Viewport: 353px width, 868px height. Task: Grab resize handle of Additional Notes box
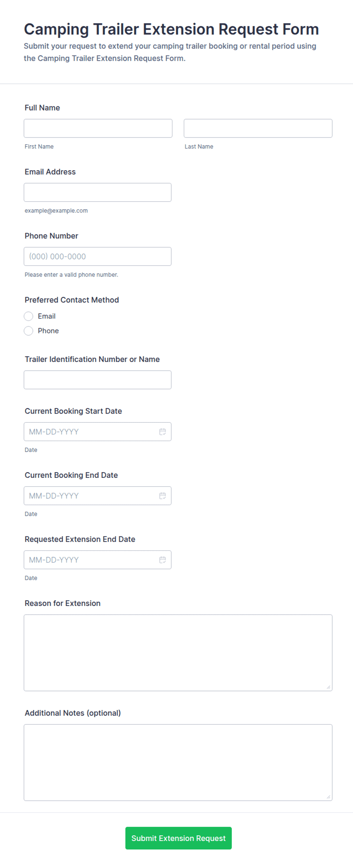[x=328, y=797]
